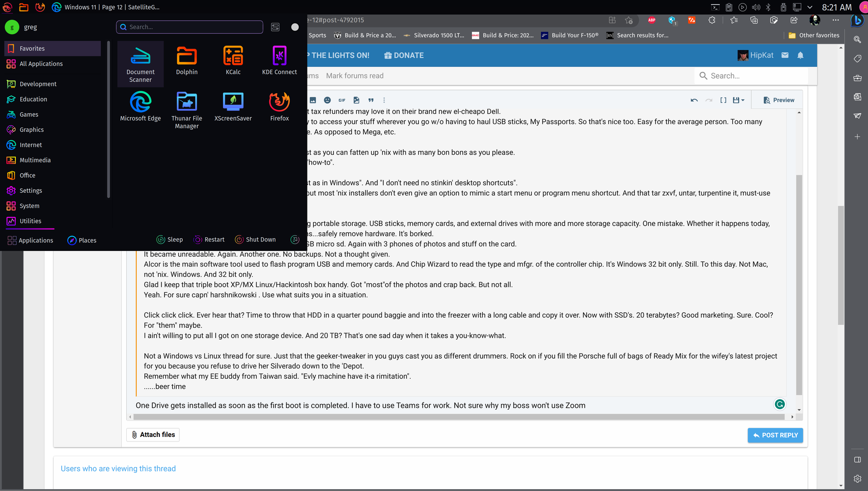Open Other favorites folder
This screenshot has height=491, width=868.
[x=814, y=35]
